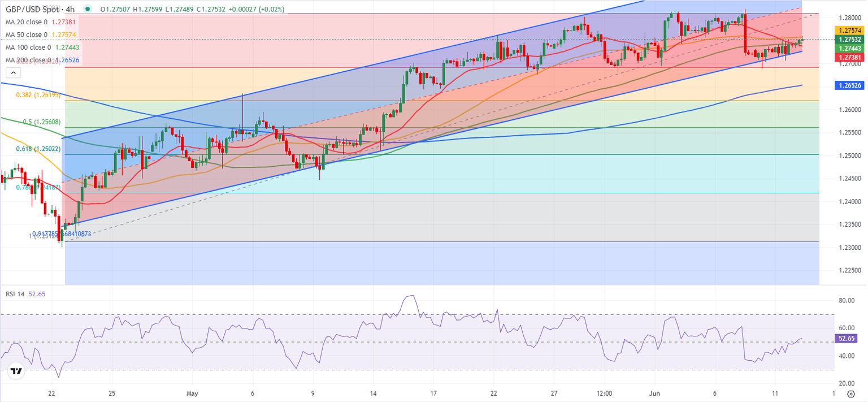The image size is (868, 402).
Task: Select the purple RSI value badge 52.65
Action: pos(845,338)
